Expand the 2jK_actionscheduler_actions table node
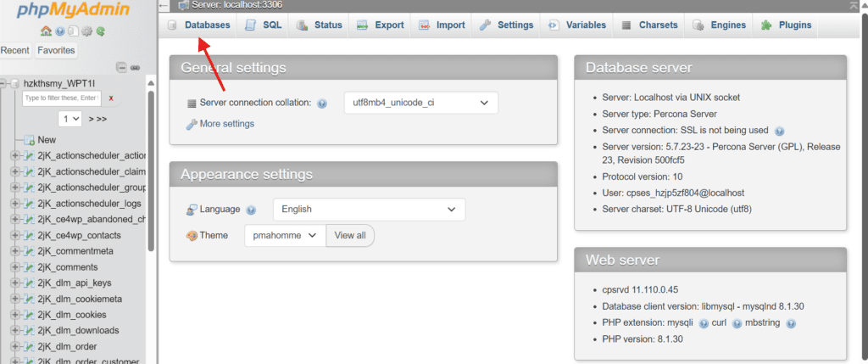Image resolution: width=868 pixels, height=364 pixels. click(15, 155)
